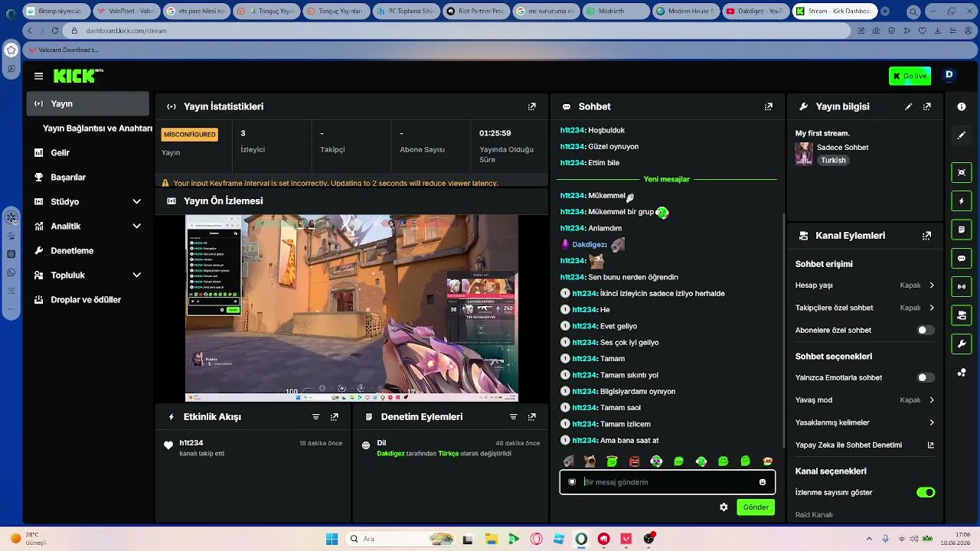Click the Sadece Sohbet category thumbnail
980x551 pixels.
[x=804, y=153]
